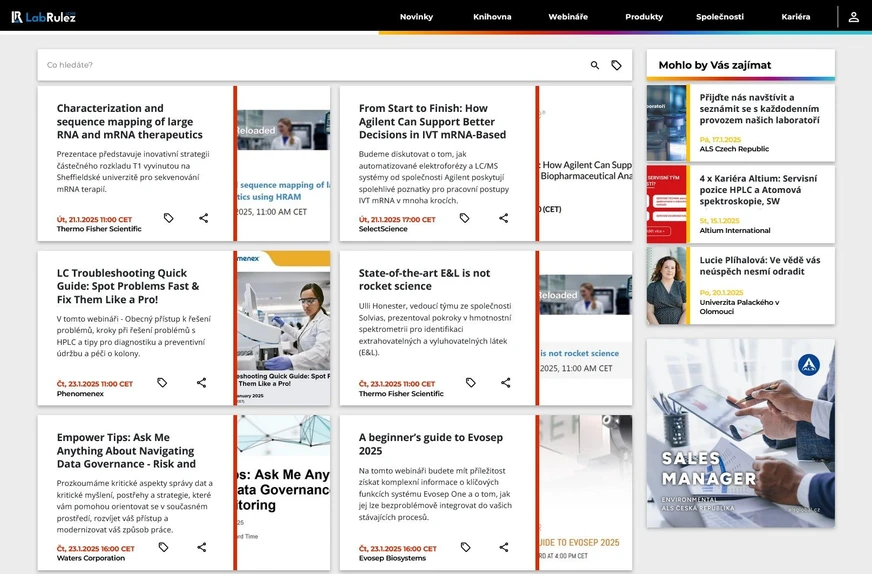
Task: Click Waters Corporation organizer label
Action: tap(91, 558)
